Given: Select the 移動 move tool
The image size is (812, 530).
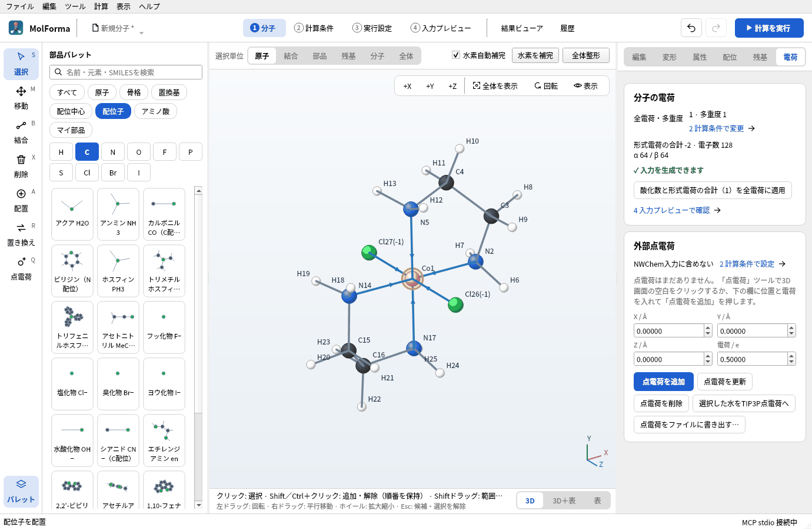Looking at the screenshot, I should (21, 98).
